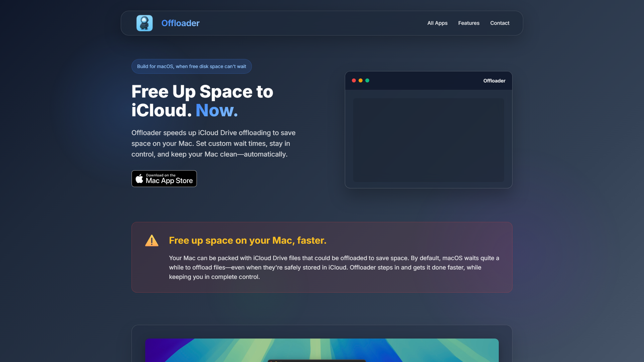Image resolution: width=644 pixels, height=362 pixels.
Task: Click the 'Build for macOS' tagline badge
Action: point(192,66)
